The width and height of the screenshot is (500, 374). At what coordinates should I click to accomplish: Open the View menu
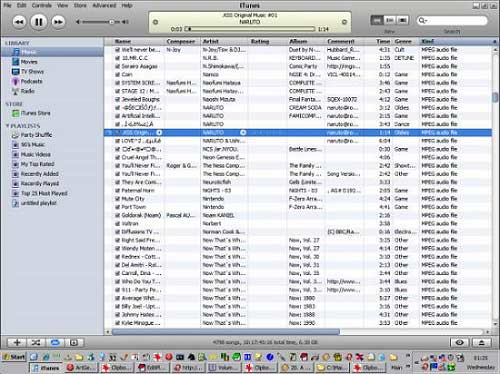(62, 5)
